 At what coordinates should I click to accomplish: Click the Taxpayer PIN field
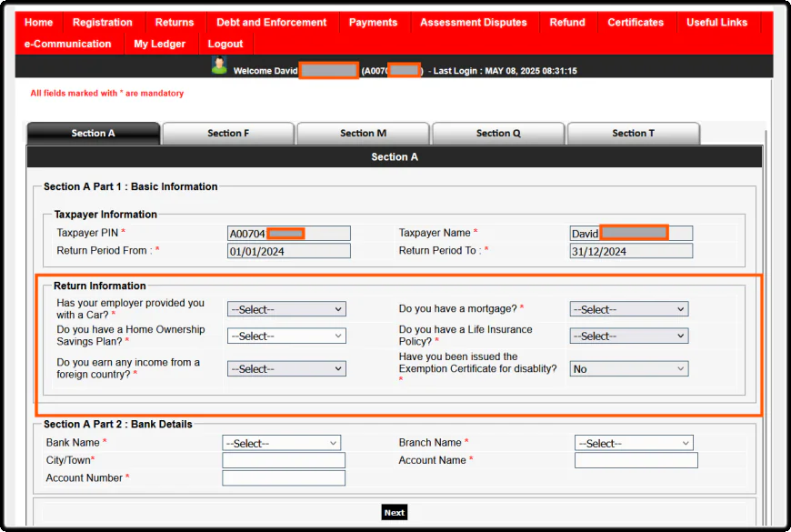click(x=289, y=233)
